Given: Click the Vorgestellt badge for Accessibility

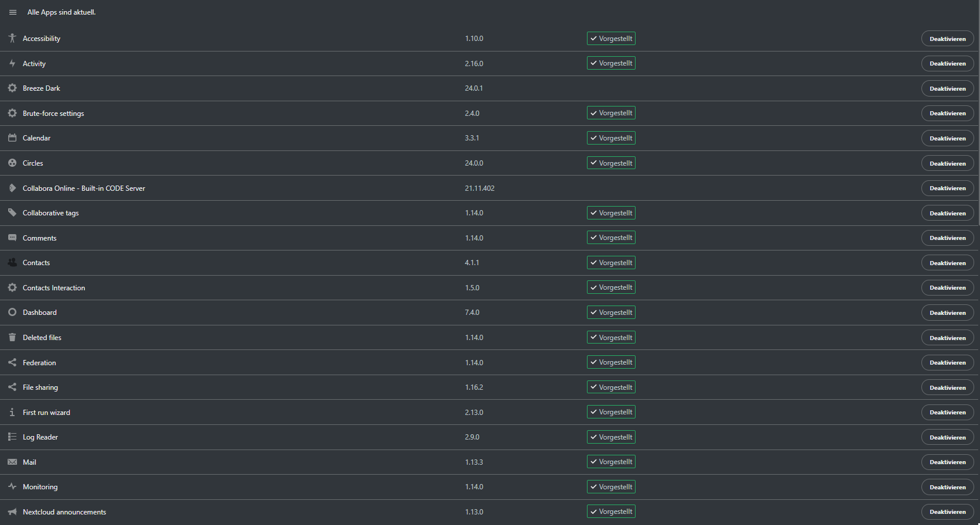Looking at the screenshot, I should [x=611, y=39].
